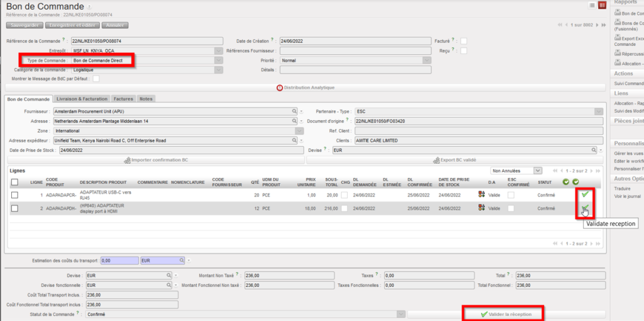Switch to form view icon at top right

(x=602, y=5)
